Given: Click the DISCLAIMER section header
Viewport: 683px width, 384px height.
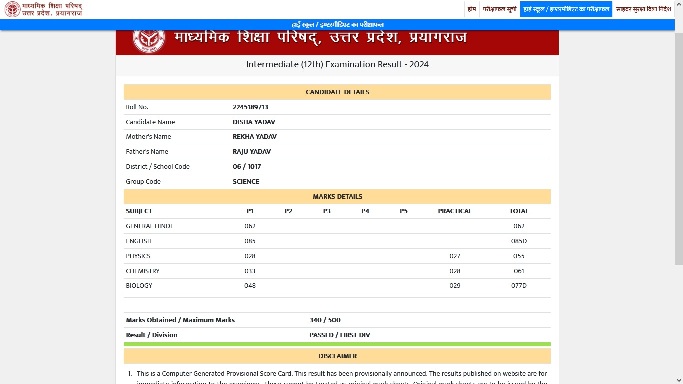Looking at the screenshot, I should (337, 356).
